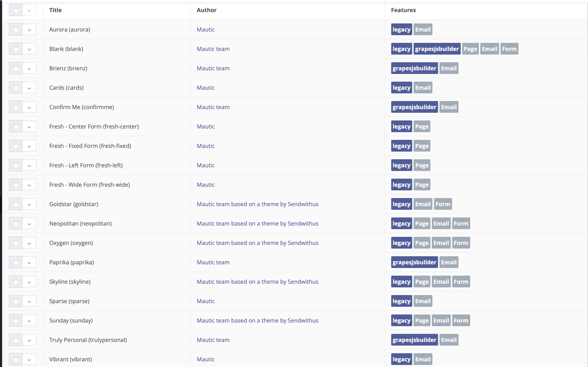This screenshot has height=367, width=588.
Task: Click the Email badge on Confirm Me row
Action: 448,107
